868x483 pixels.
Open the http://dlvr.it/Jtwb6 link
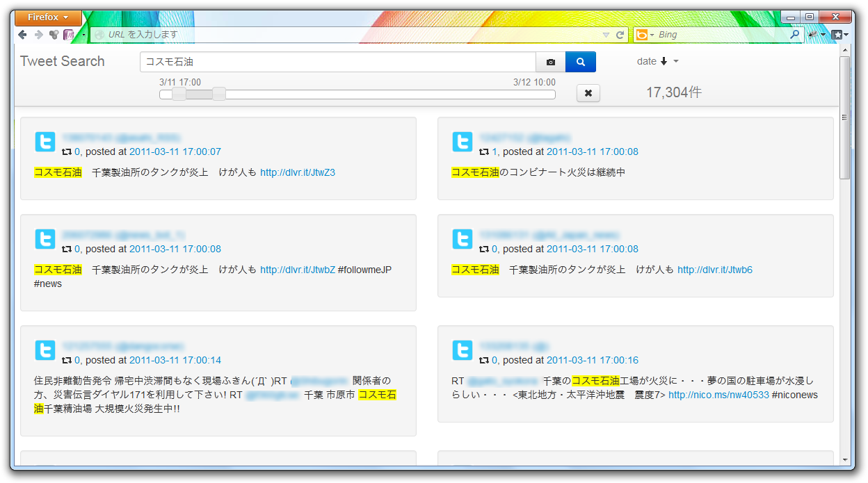click(715, 270)
